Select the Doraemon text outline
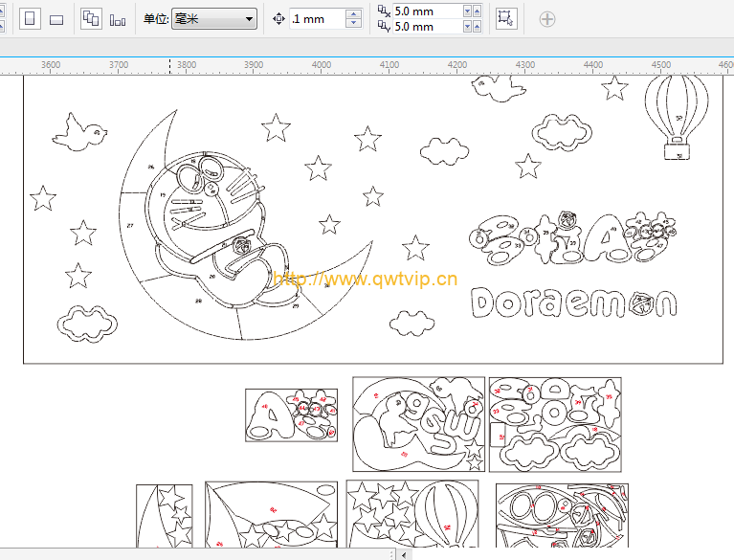 point(574,302)
